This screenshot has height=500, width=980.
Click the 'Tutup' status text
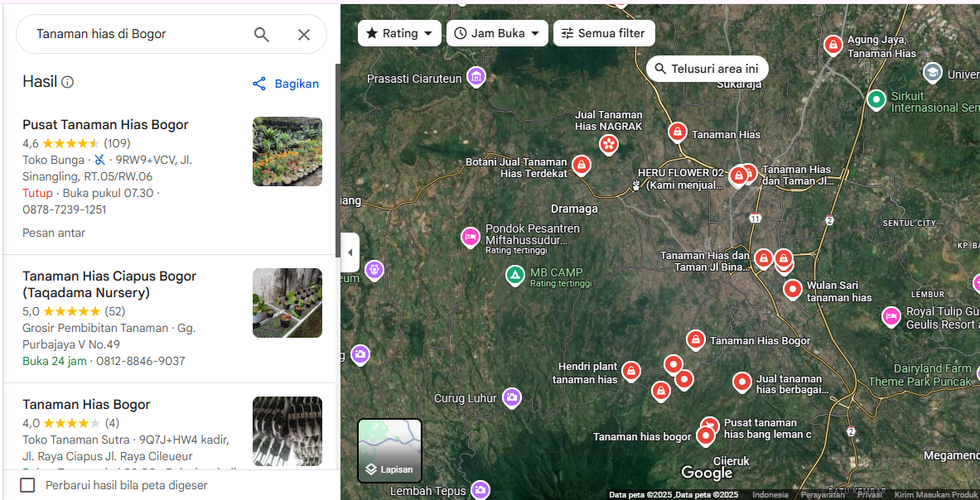point(37,193)
